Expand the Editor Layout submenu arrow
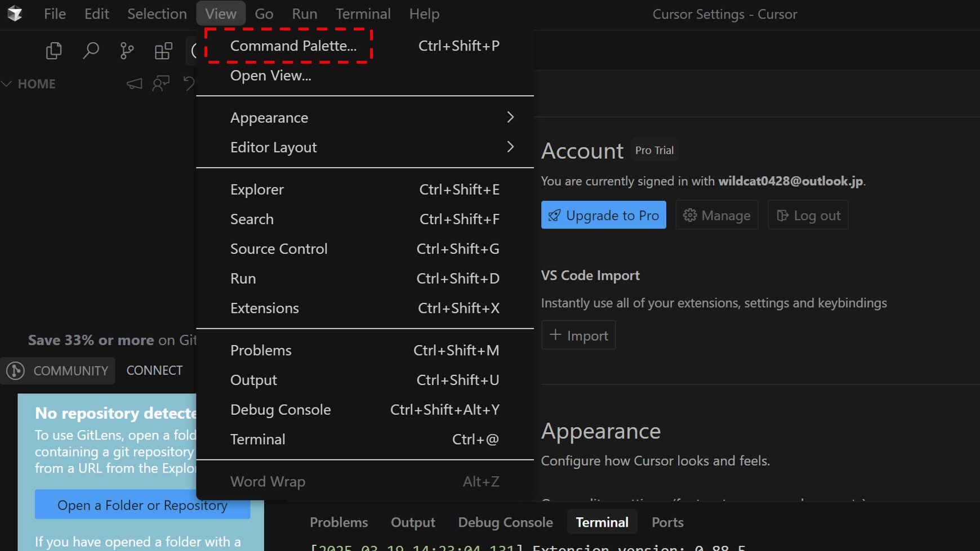 [x=510, y=147]
